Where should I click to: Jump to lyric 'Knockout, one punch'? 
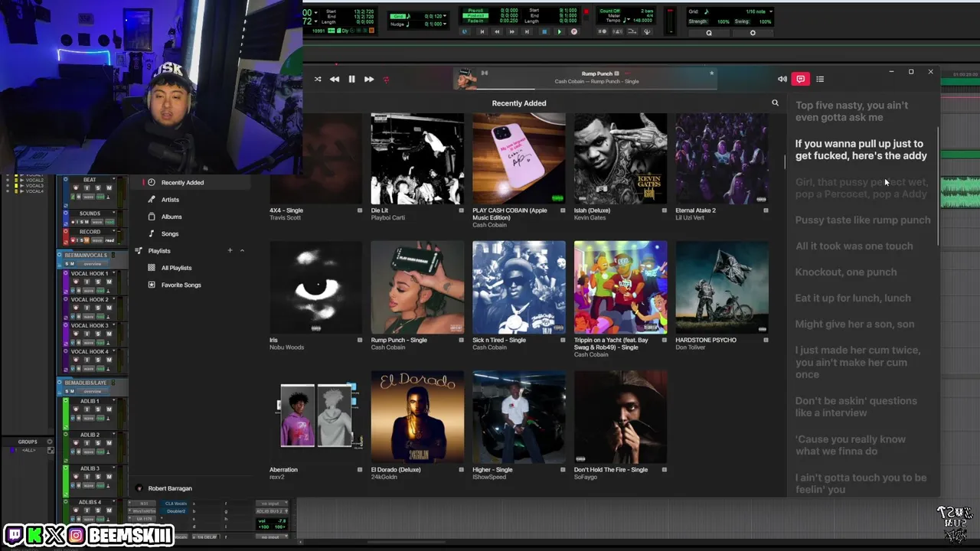(846, 272)
